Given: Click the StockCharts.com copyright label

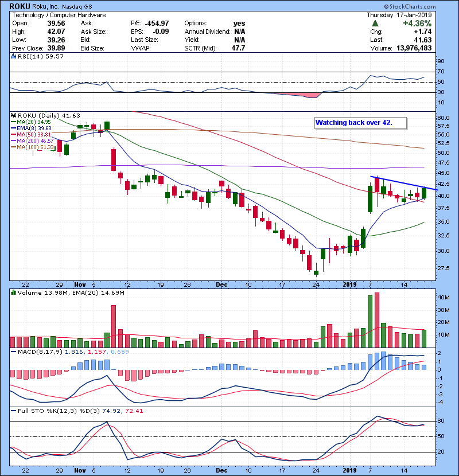Looking at the screenshot, I should click(410, 6).
